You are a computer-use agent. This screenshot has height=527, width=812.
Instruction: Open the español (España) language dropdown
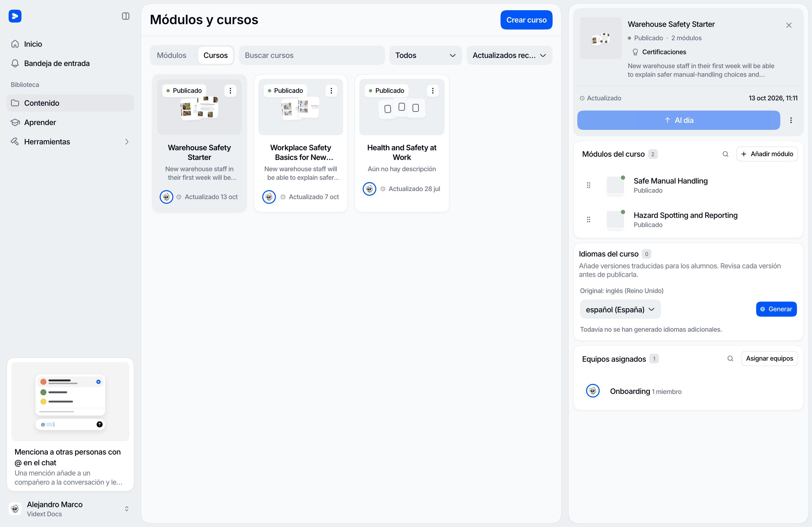click(620, 310)
